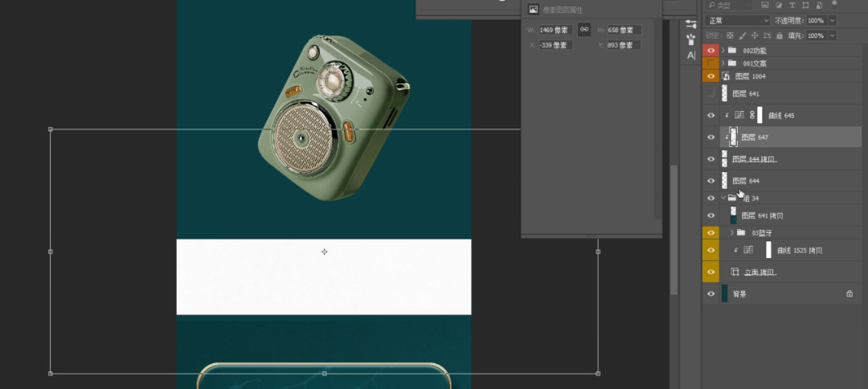Open the opacity 不透明度 slider arrow

pos(833,20)
